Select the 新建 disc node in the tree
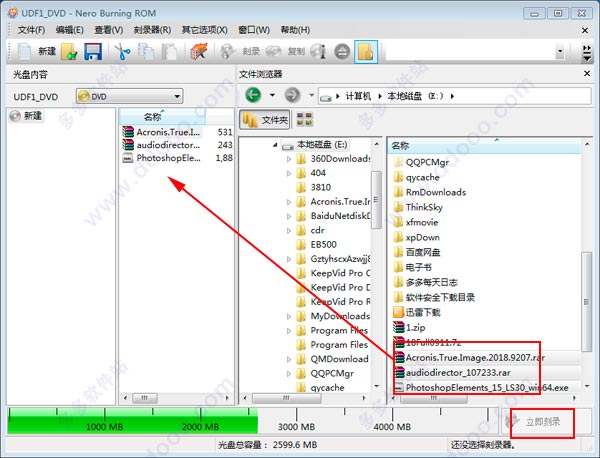Image resolution: width=600 pixels, height=458 pixels. pos(26,116)
